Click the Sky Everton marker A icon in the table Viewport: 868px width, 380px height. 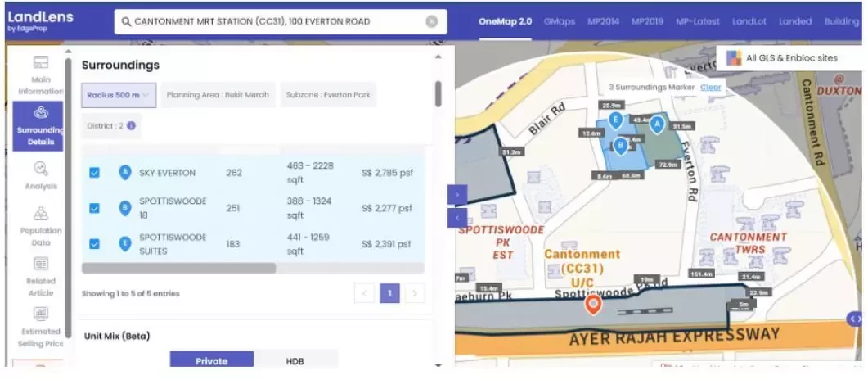[x=125, y=172]
